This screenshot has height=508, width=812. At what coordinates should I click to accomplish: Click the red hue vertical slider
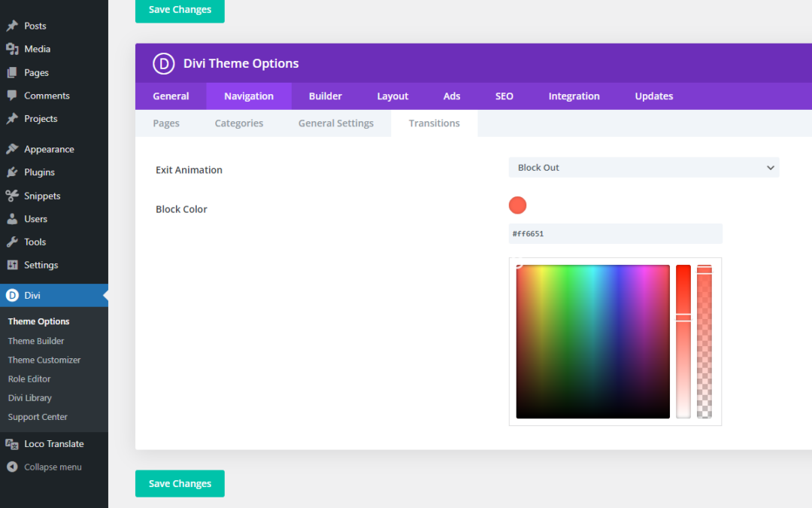point(683,342)
